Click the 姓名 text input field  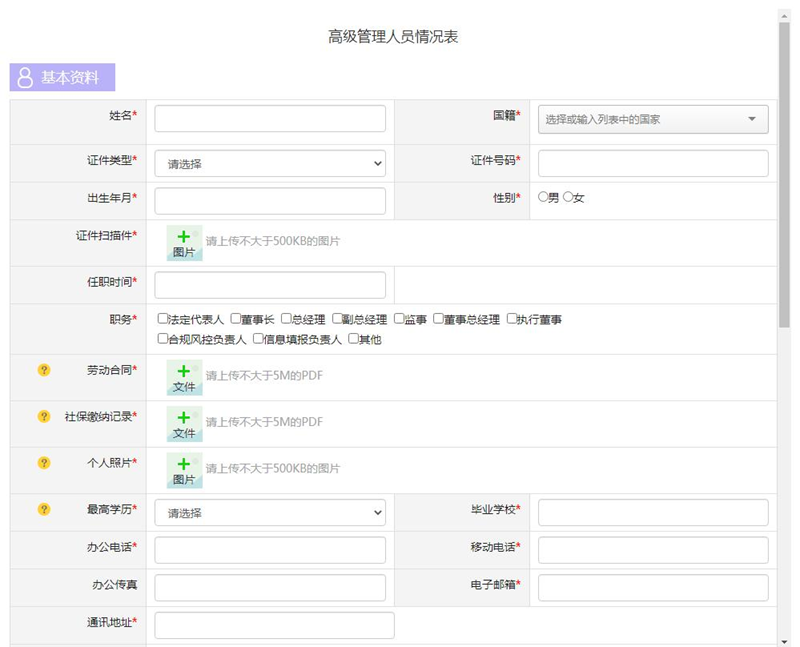(x=270, y=119)
